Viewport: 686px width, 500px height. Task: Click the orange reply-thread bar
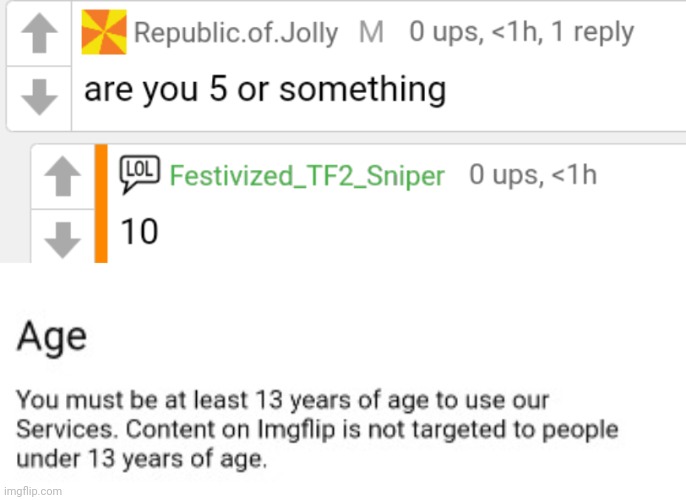(101, 203)
